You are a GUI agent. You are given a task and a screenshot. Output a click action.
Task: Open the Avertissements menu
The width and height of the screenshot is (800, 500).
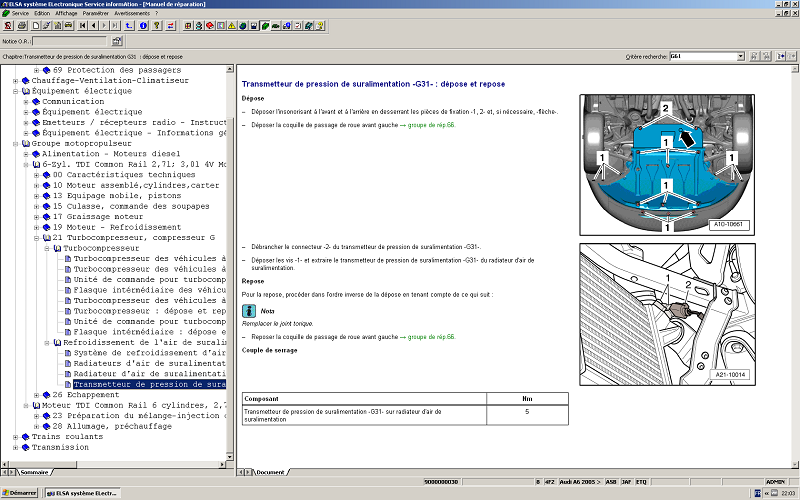132,13
